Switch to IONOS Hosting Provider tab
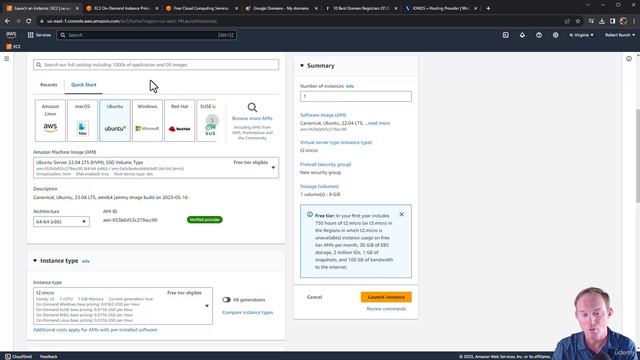Image resolution: width=640 pixels, height=360 pixels. click(440, 8)
